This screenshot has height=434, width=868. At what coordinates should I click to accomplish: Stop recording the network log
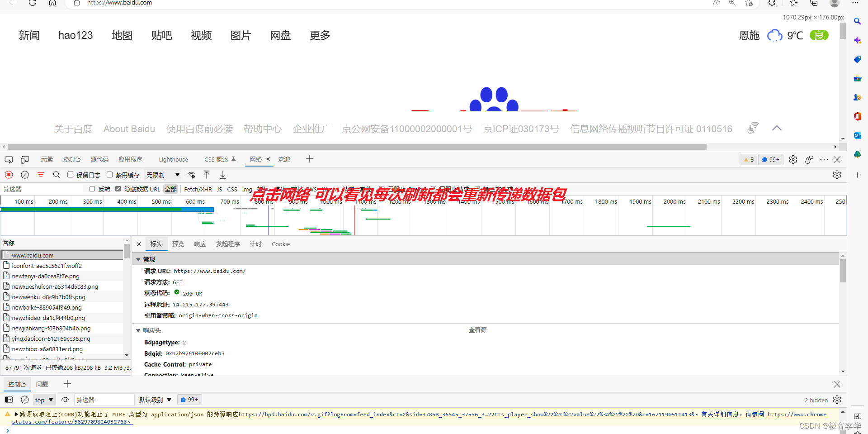9,175
